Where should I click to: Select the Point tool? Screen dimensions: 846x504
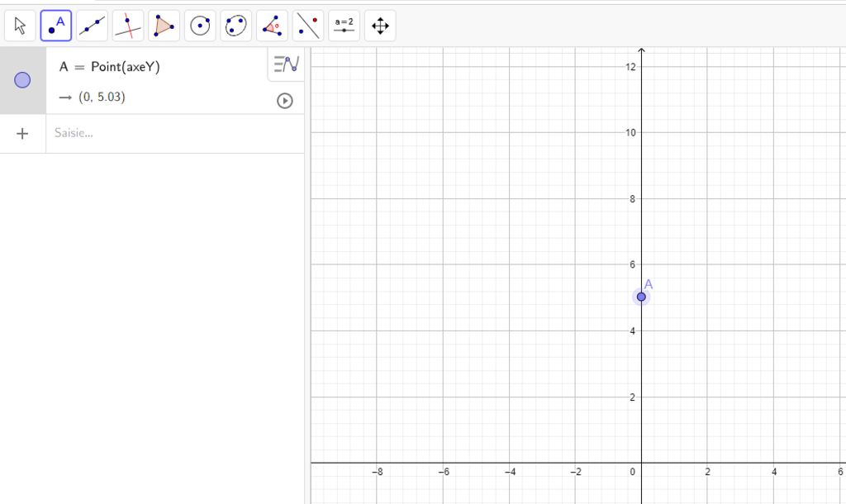tap(56, 26)
